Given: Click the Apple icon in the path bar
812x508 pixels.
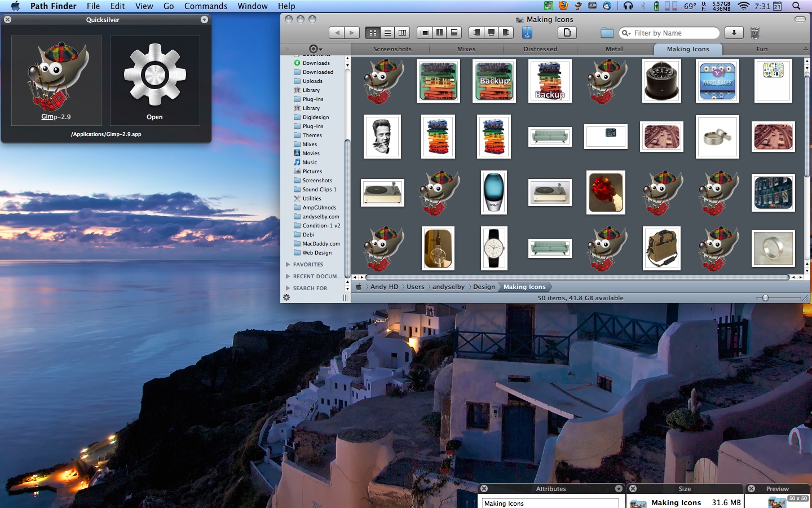Looking at the screenshot, I should click(359, 287).
